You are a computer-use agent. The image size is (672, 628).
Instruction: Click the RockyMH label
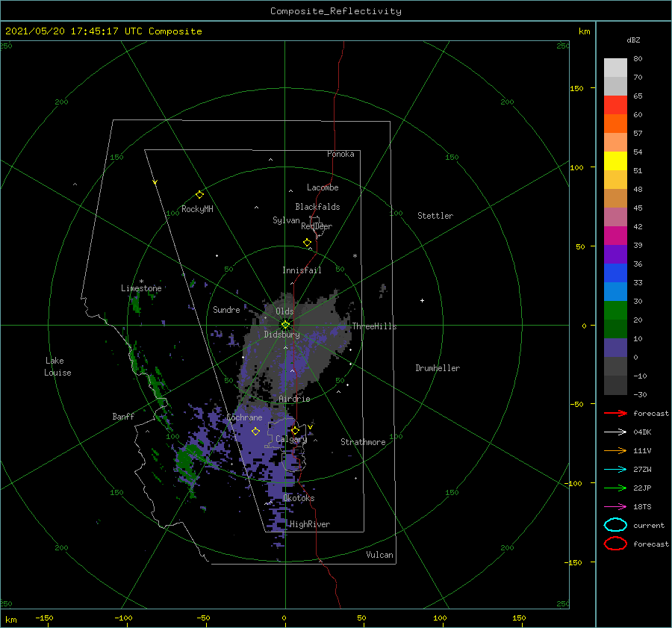pos(197,209)
